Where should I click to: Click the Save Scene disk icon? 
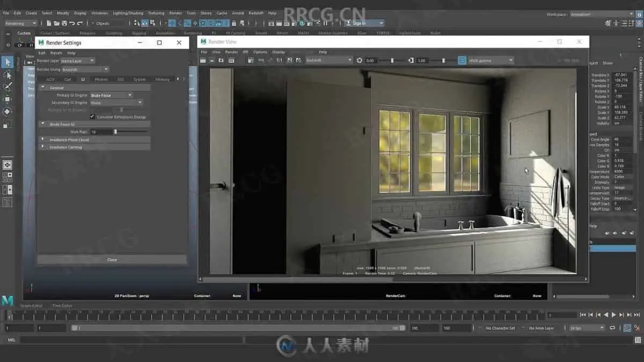pyautogui.click(x=64, y=23)
